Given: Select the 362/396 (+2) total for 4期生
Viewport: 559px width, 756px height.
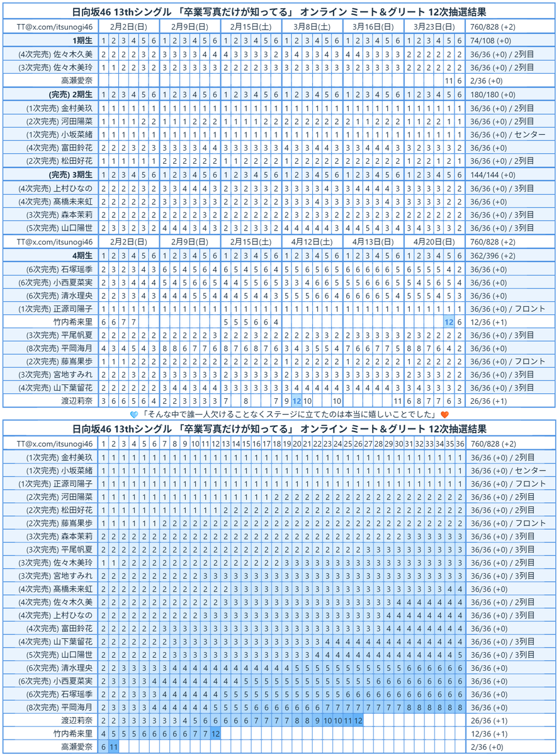Looking at the screenshot, I should 495,255.
